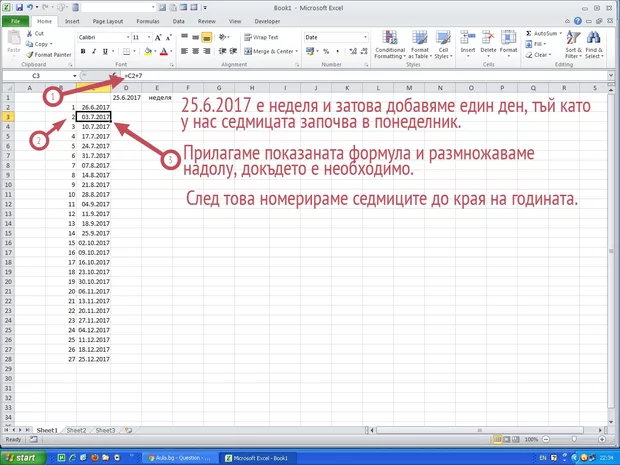Screen dimensions: 620x465
Task: Click the Orientation text angle icon
Action: 224,37
